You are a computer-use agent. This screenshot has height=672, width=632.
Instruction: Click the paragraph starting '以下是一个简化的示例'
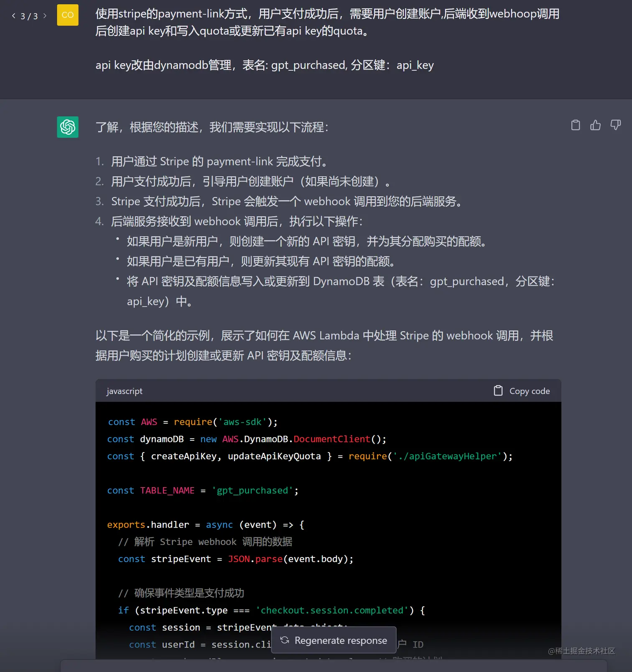[324, 345]
